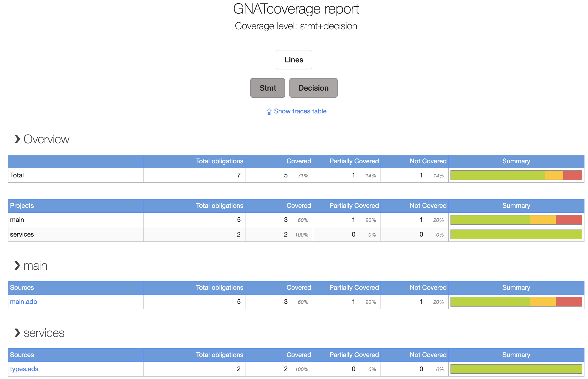Open the Show traces table link
The image size is (588, 379).
[300, 111]
